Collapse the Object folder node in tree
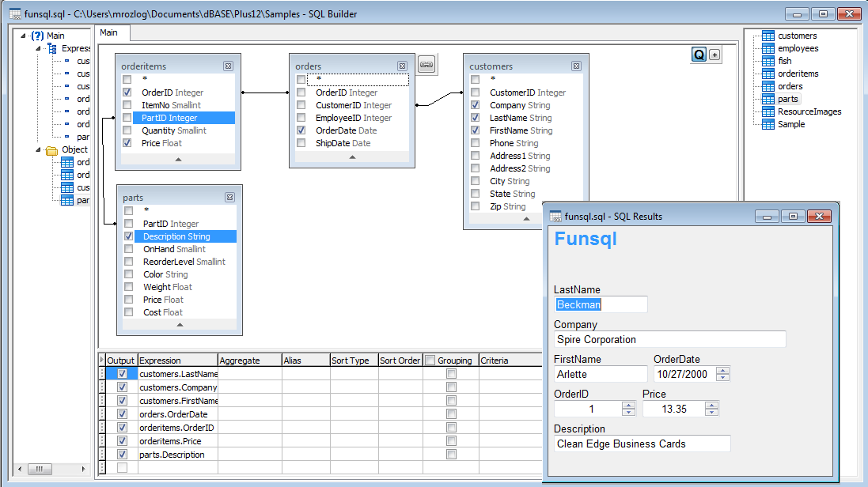The width and height of the screenshot is (868, 487). pyautogui.click(x=38, y=149)
